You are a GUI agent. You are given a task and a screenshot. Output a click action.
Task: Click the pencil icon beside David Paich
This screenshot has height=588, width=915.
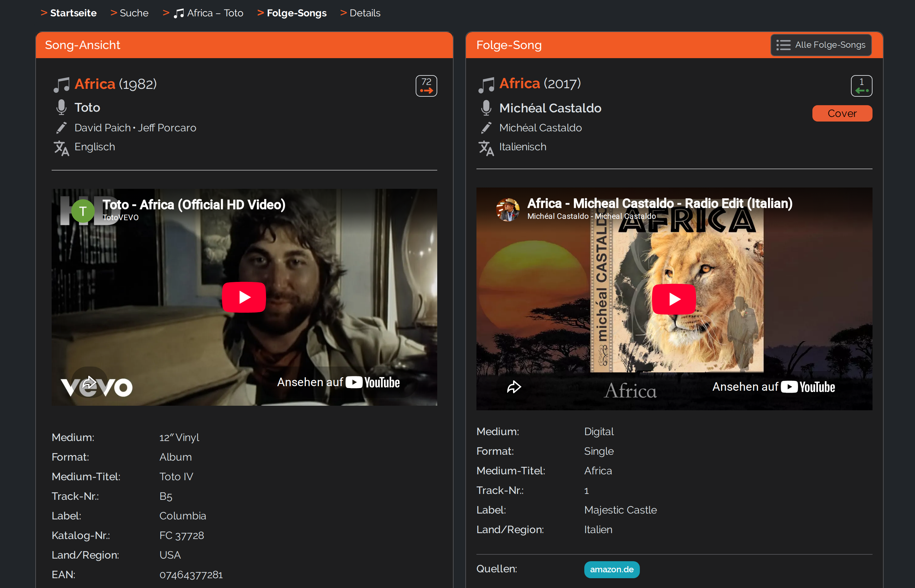pos(61,127)
